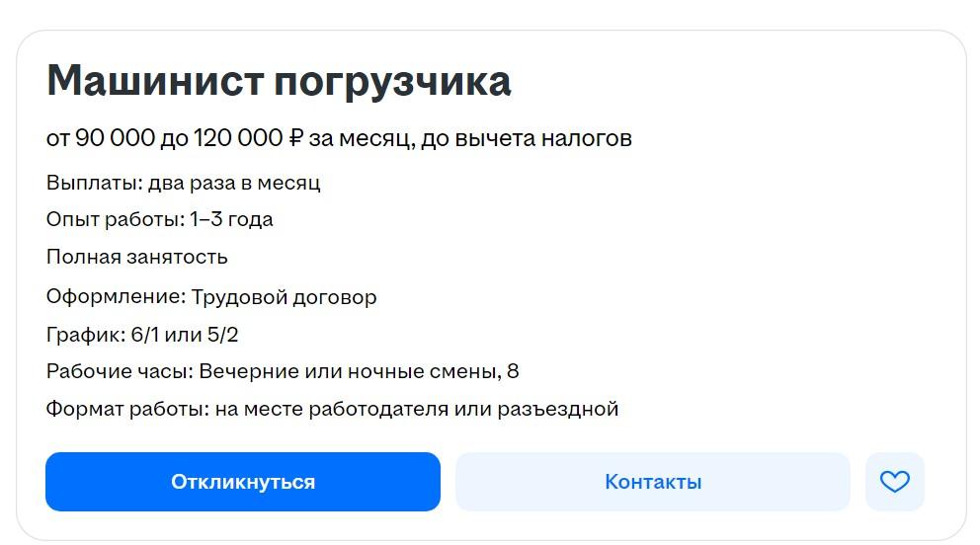This screenshot has height=545, width=980.
Task: Click the 'Полная занятость' line
Action: coord(137,258)
